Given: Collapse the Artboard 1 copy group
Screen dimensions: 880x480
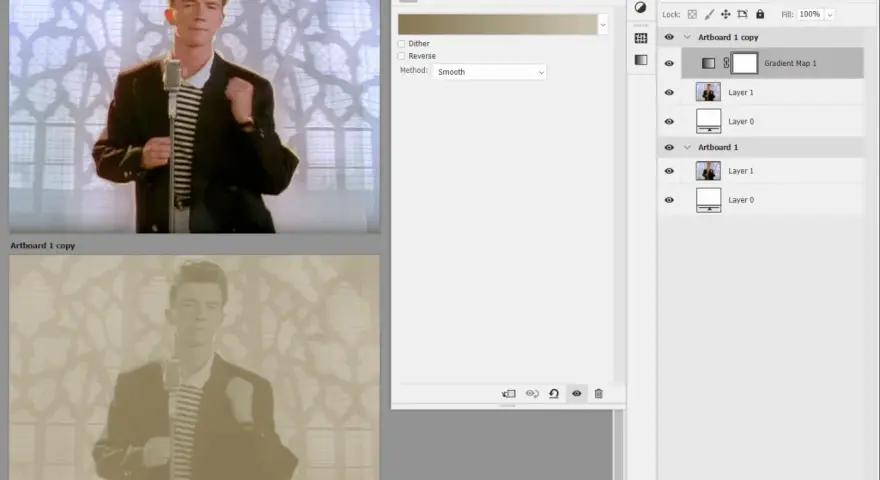Looking at the screenshot, I should [687, 37].
